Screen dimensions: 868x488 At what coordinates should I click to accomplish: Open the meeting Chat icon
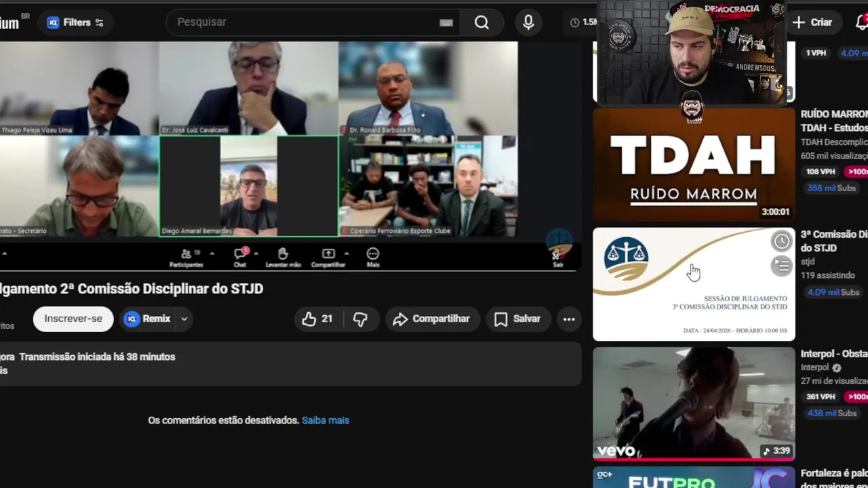(240, 257)
